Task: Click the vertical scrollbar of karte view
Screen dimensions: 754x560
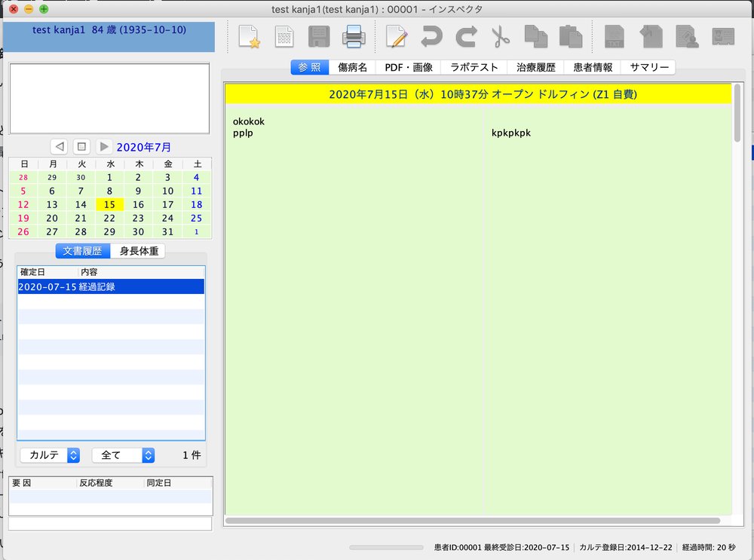Action: pyautogui.click(x=737, y=113)
